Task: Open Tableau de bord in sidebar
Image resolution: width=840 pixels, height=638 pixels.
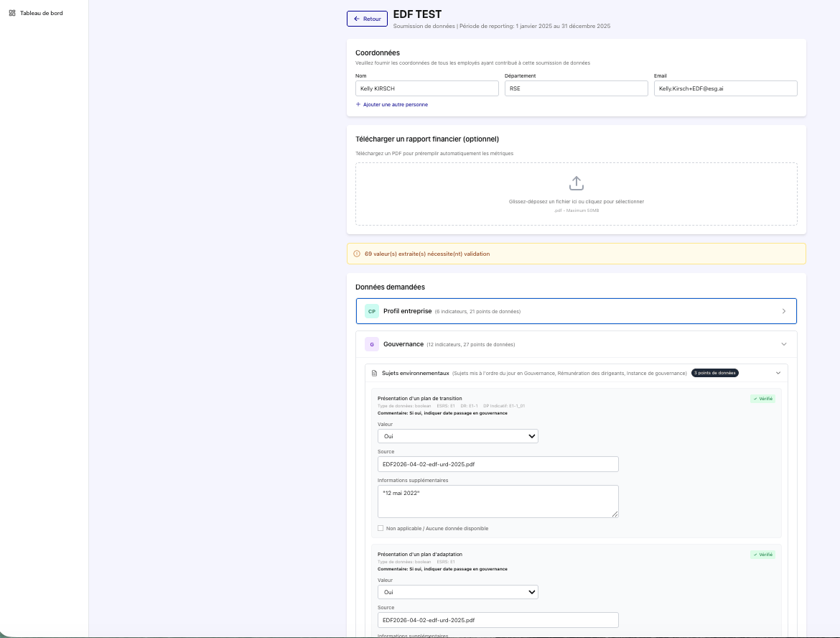Action: coord(36,13)
